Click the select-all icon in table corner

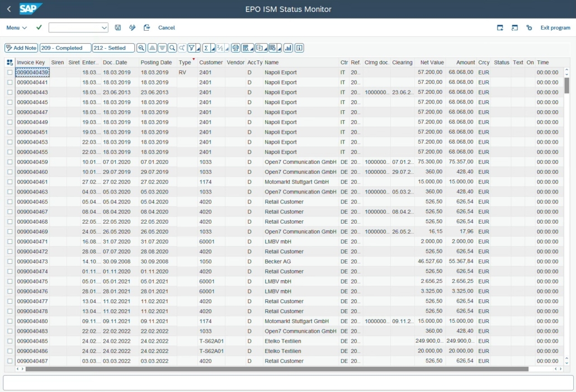click(x=10, y=63)
